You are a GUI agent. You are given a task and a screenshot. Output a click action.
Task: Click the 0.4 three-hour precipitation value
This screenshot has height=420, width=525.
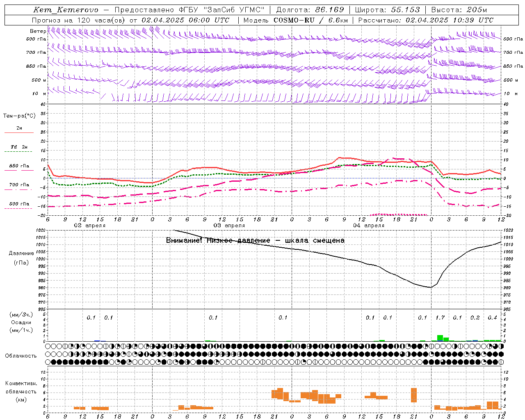click(492, 318)
